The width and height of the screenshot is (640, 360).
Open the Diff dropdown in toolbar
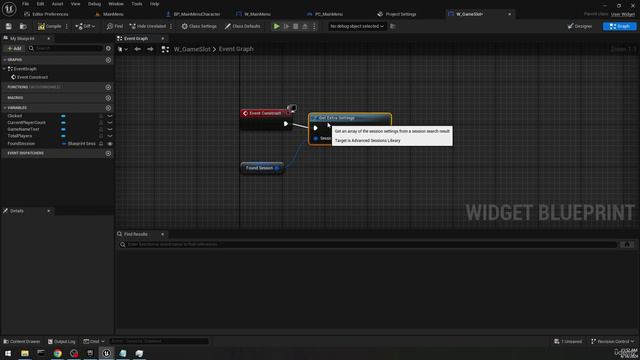click(85, 26)
